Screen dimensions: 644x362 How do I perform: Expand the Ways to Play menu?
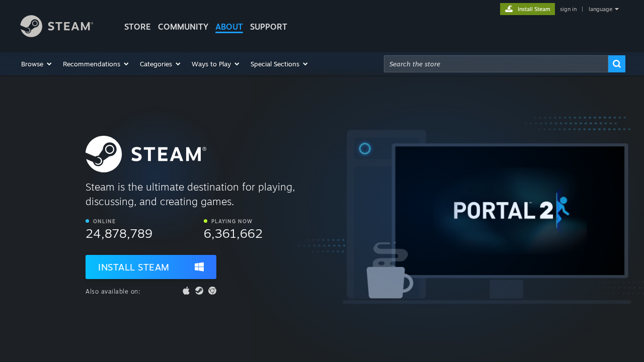click(215, 64)
